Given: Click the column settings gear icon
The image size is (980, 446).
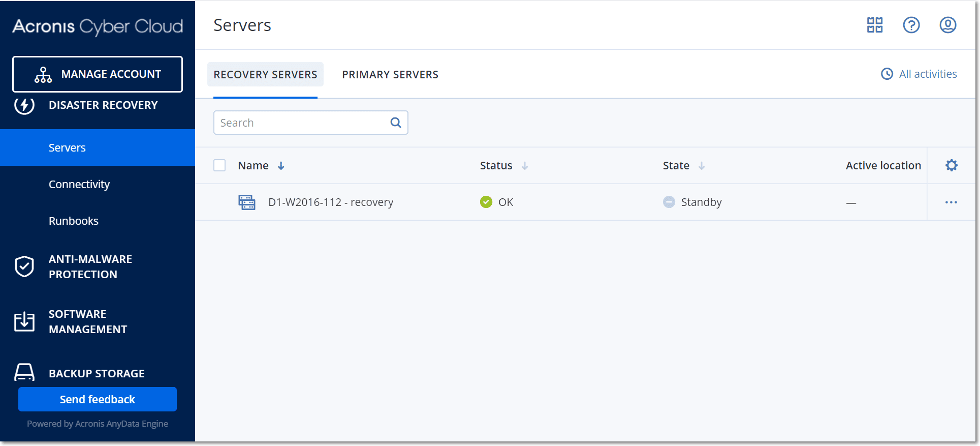Looking at the screenshot, I should (951, 165).
